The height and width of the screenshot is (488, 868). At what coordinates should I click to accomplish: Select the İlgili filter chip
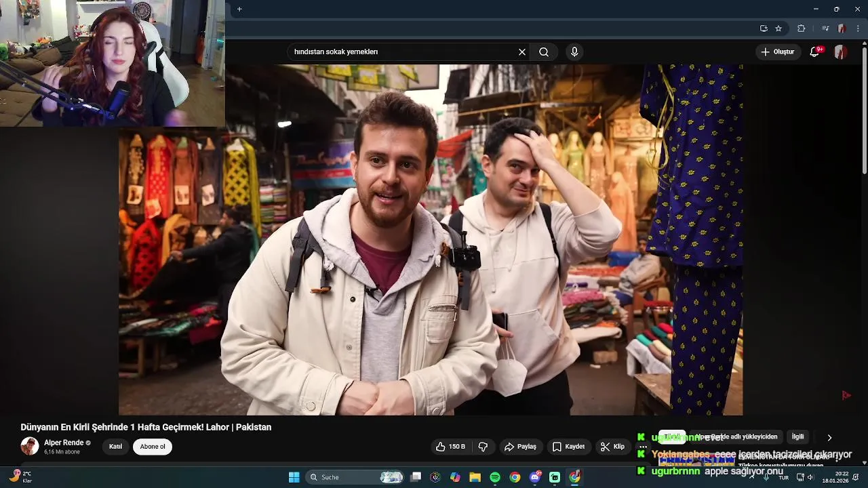(x=797, y=436)
